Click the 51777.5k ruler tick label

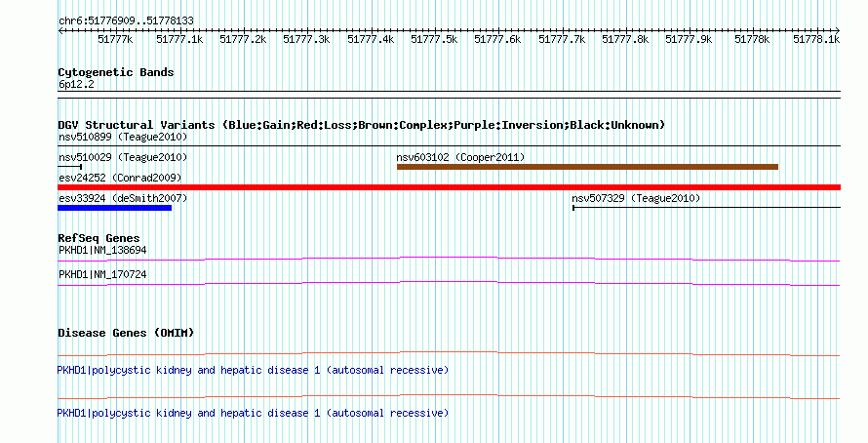coord(434,39)
